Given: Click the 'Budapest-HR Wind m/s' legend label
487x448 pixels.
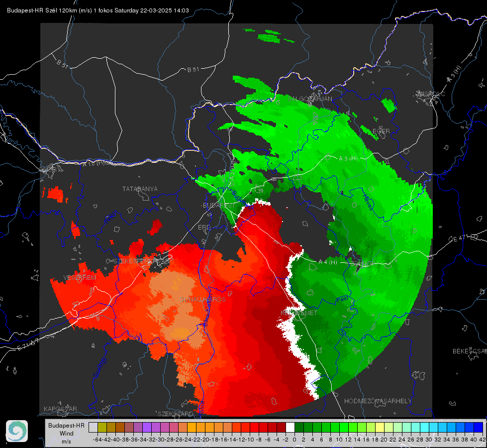Looking at the screenshot, I should click(66, 433).
